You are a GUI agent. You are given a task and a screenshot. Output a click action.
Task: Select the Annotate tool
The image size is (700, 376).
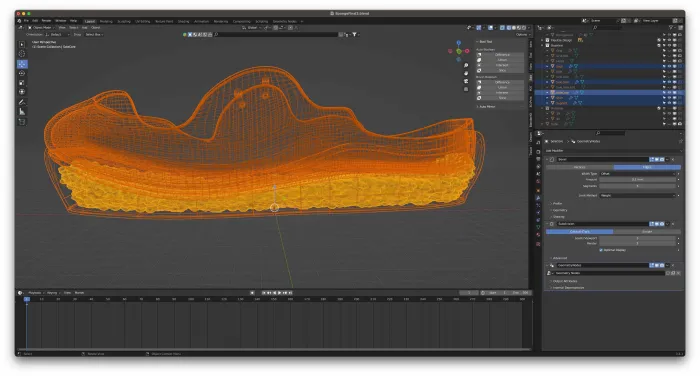tap(22, 102)
